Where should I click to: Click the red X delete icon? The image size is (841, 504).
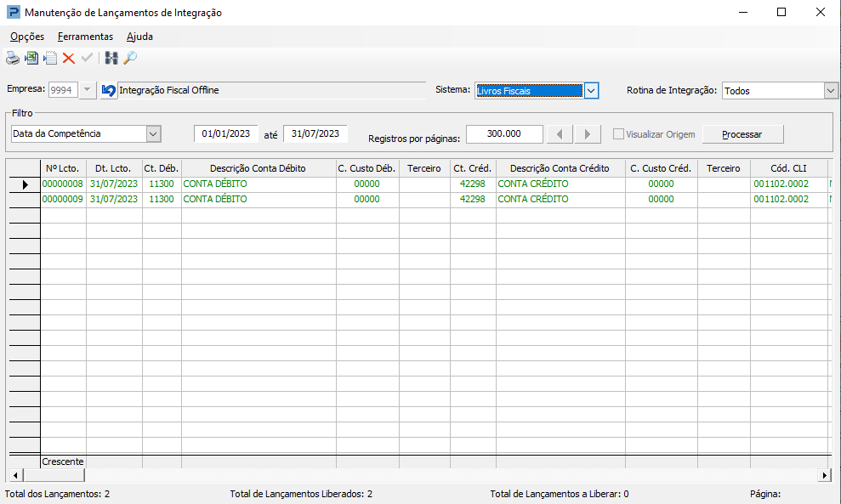pos(69,58)
